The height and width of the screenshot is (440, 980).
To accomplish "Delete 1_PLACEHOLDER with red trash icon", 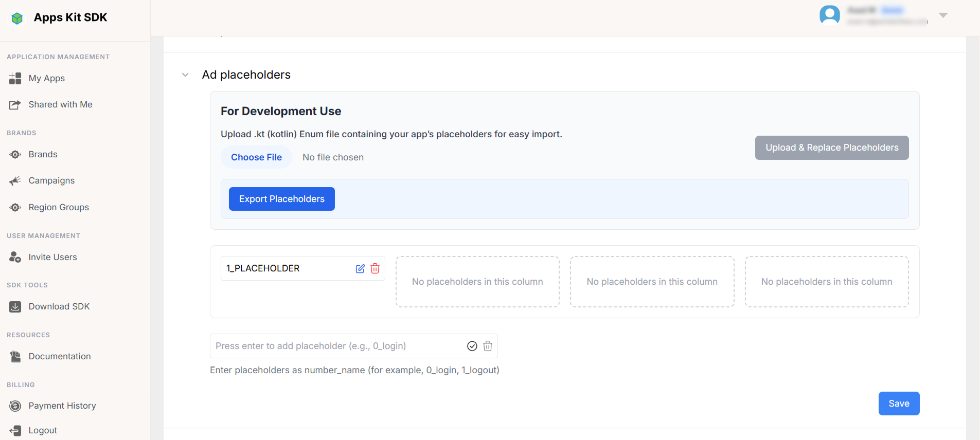I will tap(375, 268).
